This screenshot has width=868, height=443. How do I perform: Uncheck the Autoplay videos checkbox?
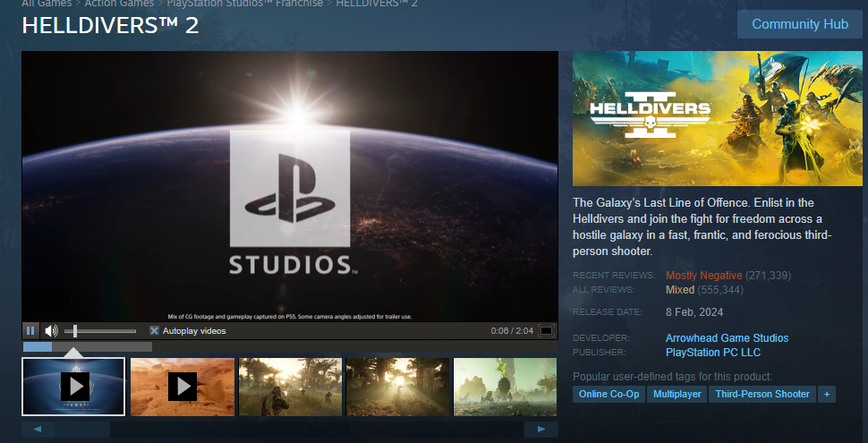coord(155,330)
